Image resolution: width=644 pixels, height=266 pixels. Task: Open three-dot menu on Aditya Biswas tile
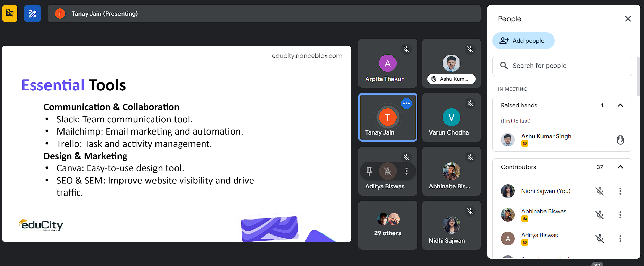[x=406, y=171]
